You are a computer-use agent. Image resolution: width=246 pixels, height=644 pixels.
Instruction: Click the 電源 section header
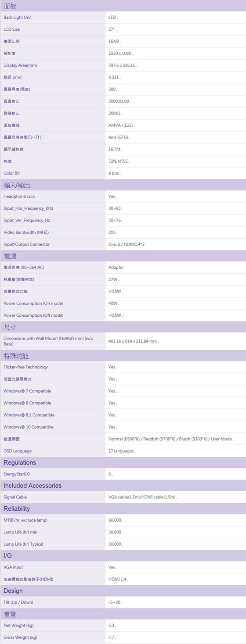point(10,256)
